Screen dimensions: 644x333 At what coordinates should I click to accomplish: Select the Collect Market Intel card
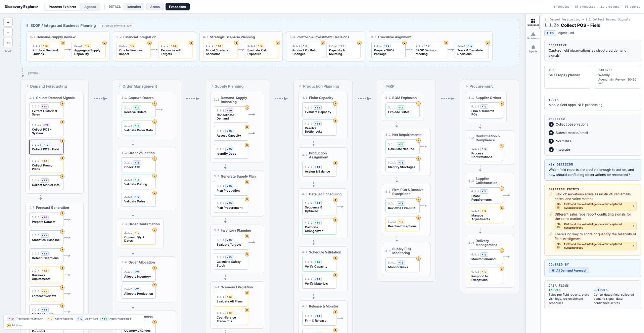(46, 183)
